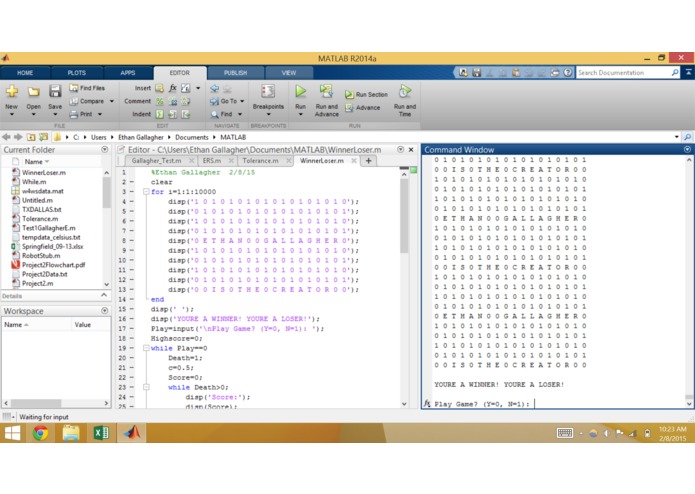Click the Open folder icon
Viewport: 695px width, 494px height.
(33, 92)
